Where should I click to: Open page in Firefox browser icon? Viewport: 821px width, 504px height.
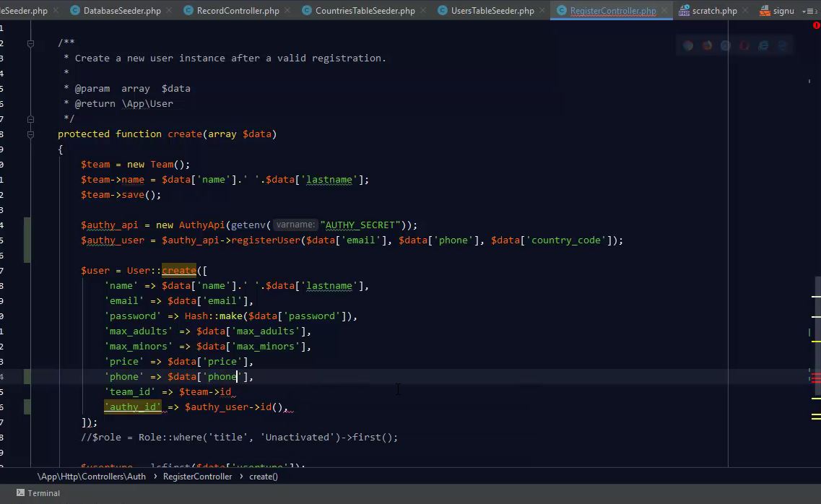[x=707, y=45]
